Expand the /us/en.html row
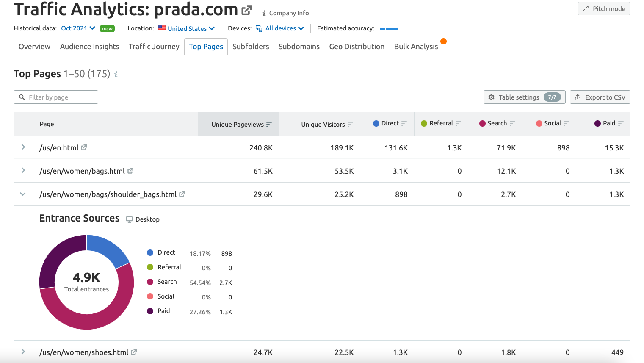The width and height of the screenshot is (644, 363). pyautogui.click(x=23, y=147)
